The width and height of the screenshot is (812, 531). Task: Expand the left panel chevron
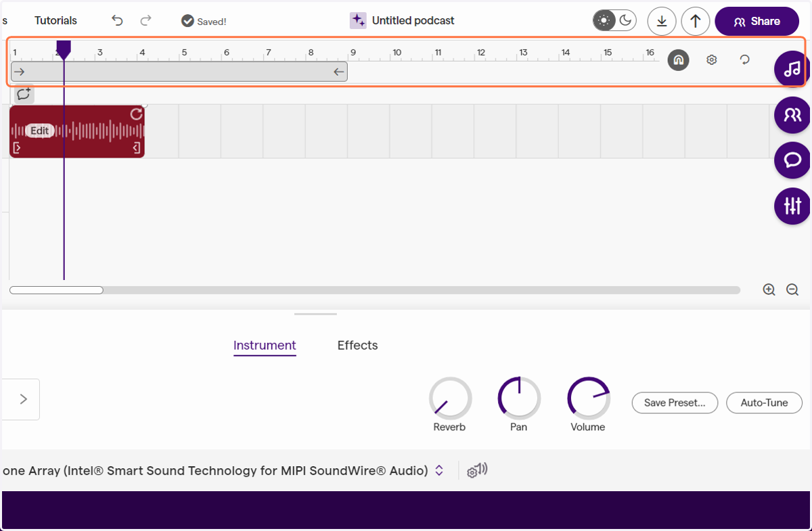coord(23,399)
